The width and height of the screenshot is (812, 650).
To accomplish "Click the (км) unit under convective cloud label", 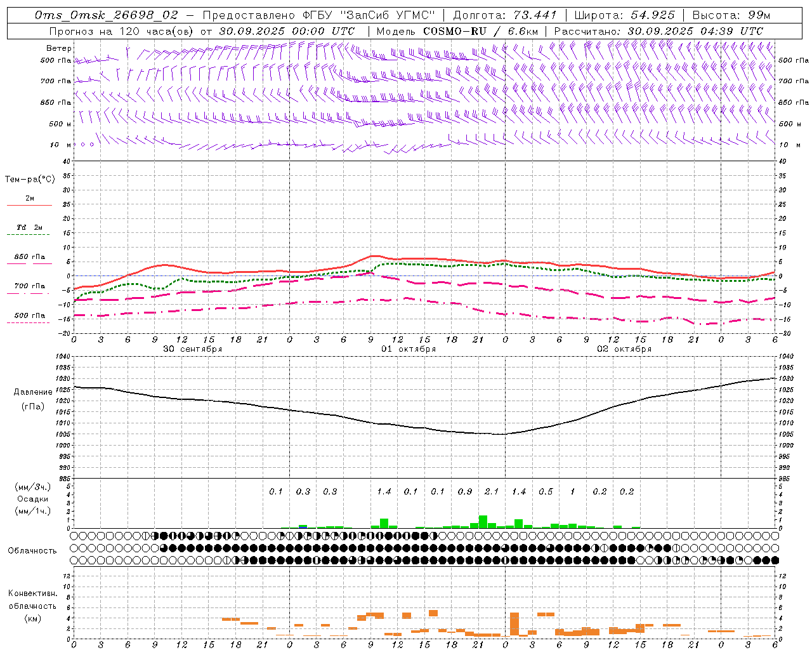I will pos(33,618).
